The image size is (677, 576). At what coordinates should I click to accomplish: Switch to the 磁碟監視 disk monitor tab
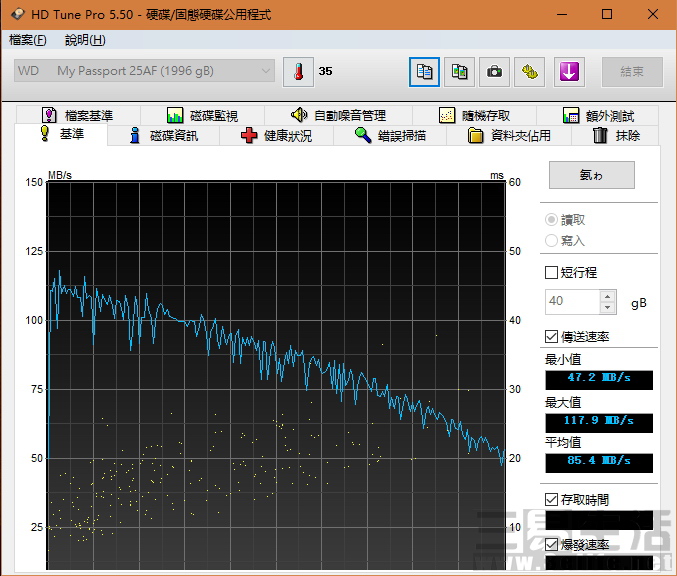coord(202,115)
